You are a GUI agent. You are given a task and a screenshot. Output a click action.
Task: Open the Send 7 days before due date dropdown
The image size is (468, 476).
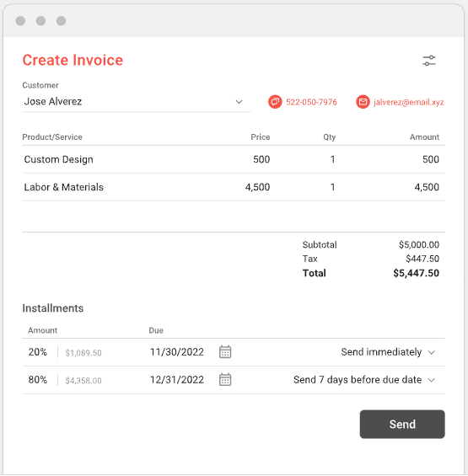[364, 379]
